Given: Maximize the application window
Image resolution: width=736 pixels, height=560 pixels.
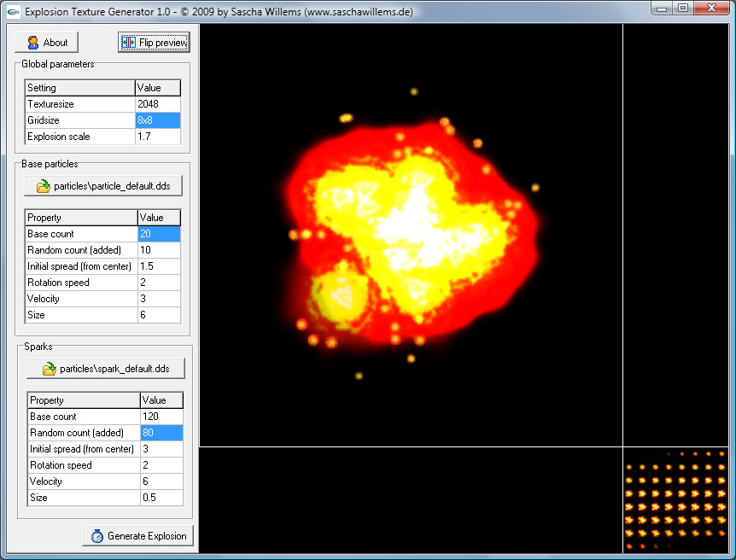Looking at the screenshot, I should [683, 8].
